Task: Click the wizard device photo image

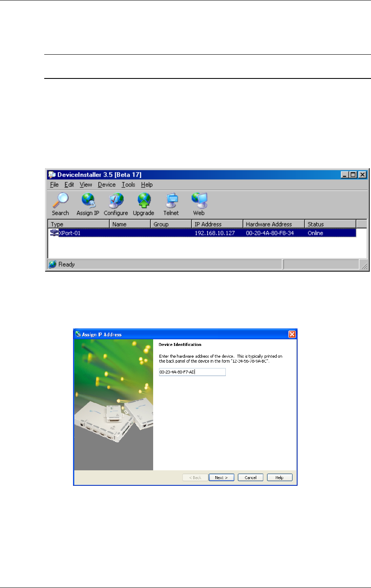Action: coord(114,405)
